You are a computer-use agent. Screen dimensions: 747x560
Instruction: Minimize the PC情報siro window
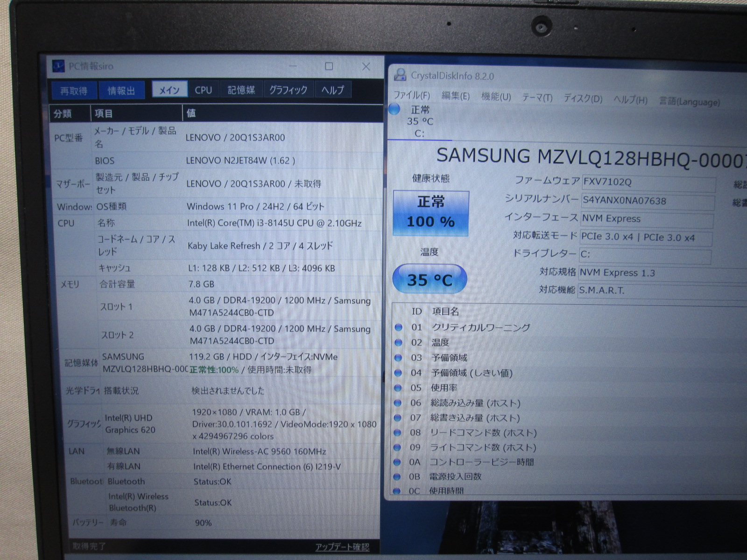coord(293,66)
